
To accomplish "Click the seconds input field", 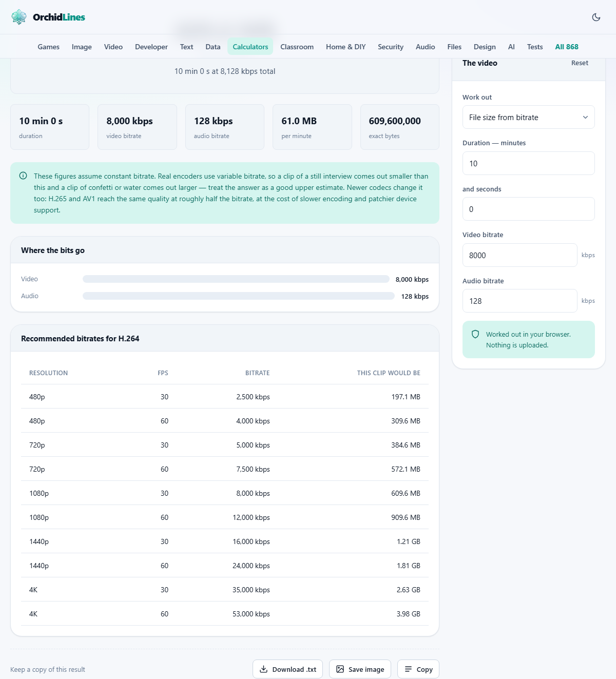I will pyautogui.click(x=528, y=209).
